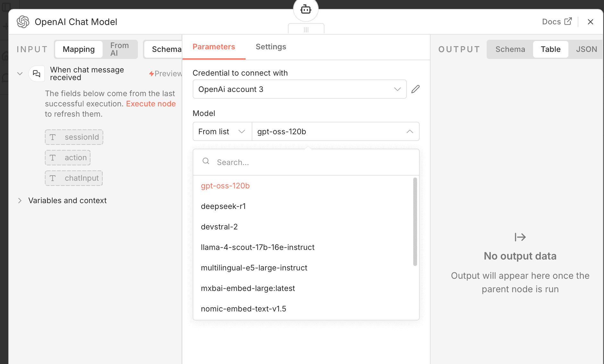
Task: Click the model list scrollbar
Action: tap(415, 222)
